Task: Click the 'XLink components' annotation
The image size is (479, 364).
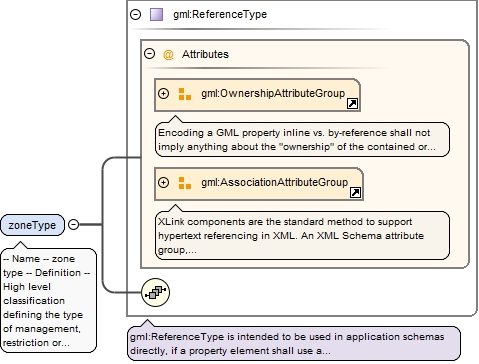Action: point(302,235)
